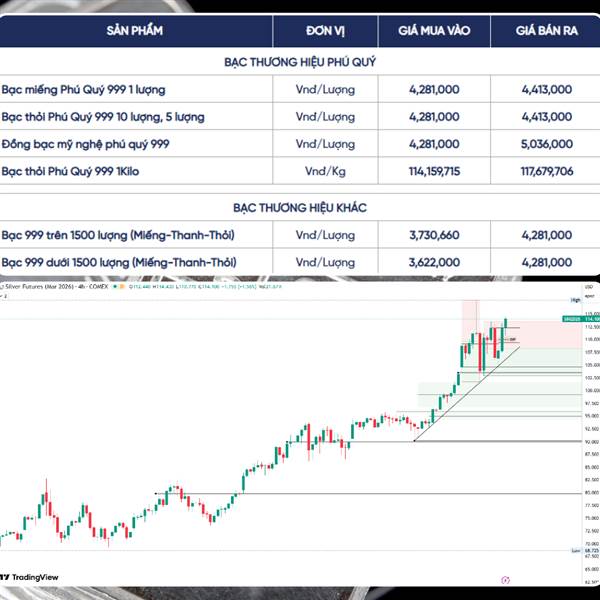Select Bạc 999 dưới 1500 lượng row
The width and height of the screenshot is (600, 600).
point(300,262)
